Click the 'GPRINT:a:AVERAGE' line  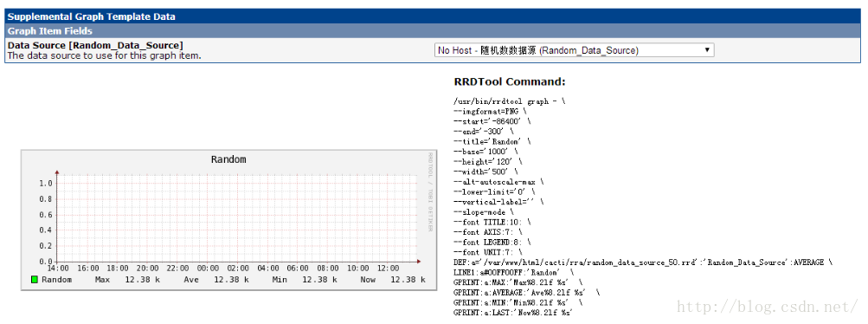pos(527,293)
